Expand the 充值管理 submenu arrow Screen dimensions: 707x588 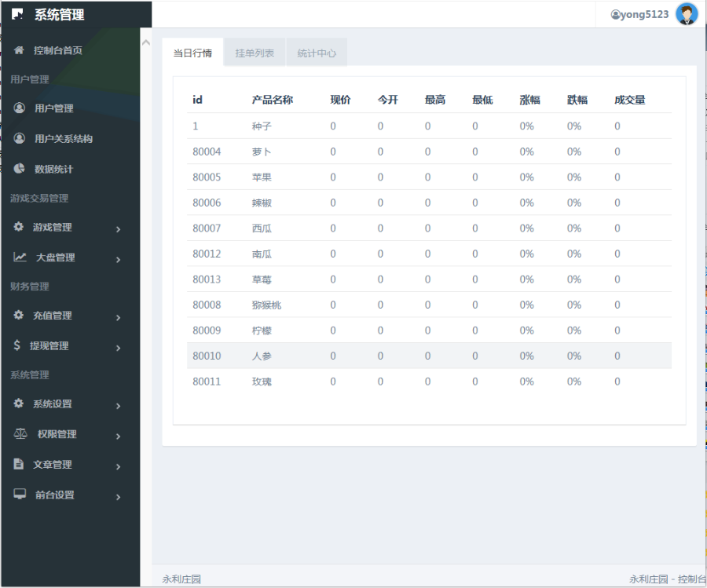[118, 318]
